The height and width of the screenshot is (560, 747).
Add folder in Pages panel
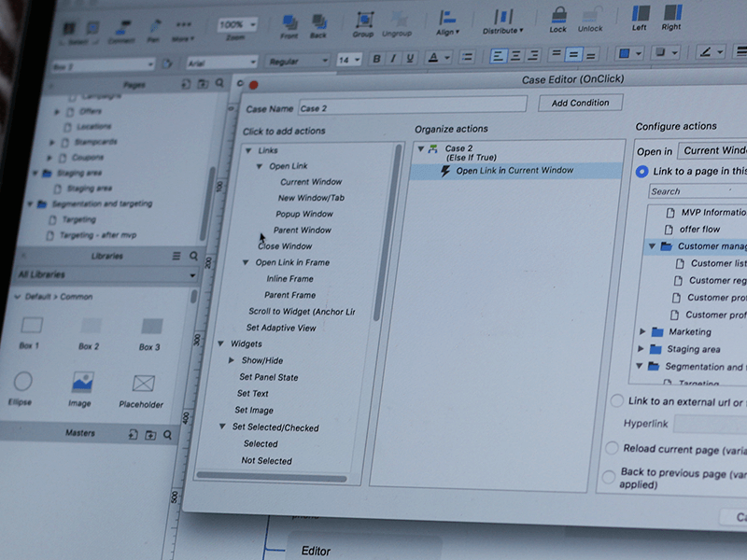203,84
